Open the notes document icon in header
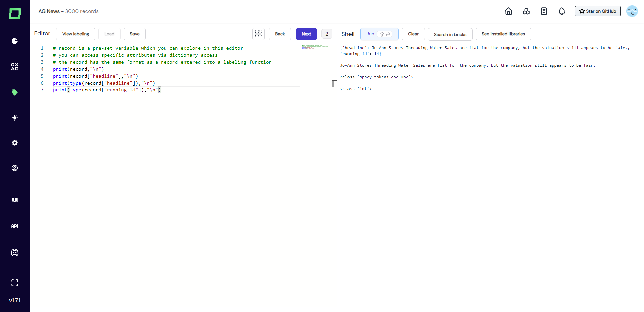 (x=544, y=11)
